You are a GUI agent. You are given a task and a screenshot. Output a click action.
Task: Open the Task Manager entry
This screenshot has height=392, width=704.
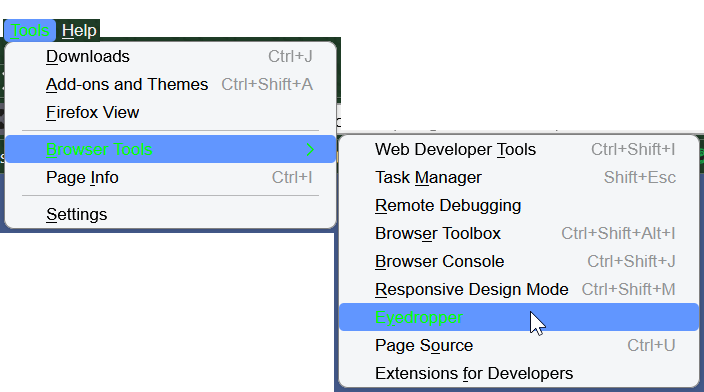pyautogui.click(x=519, y=177)
